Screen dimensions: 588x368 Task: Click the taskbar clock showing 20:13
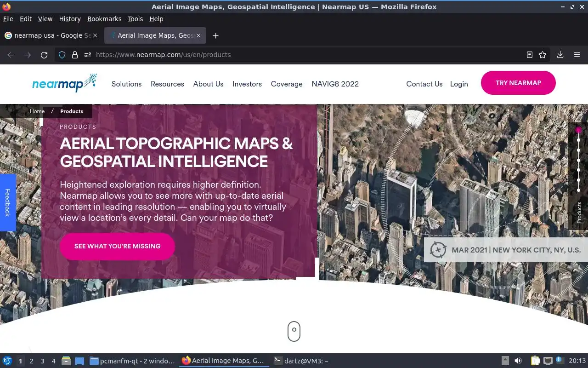tap(577, 361)
